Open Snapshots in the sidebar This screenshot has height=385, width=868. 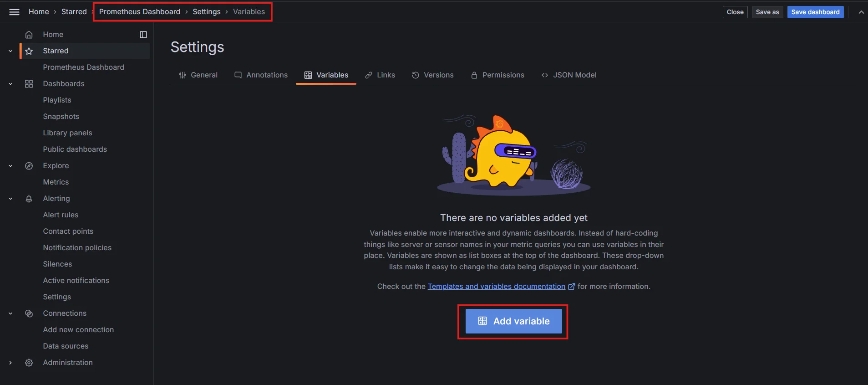tap(61, 117)
